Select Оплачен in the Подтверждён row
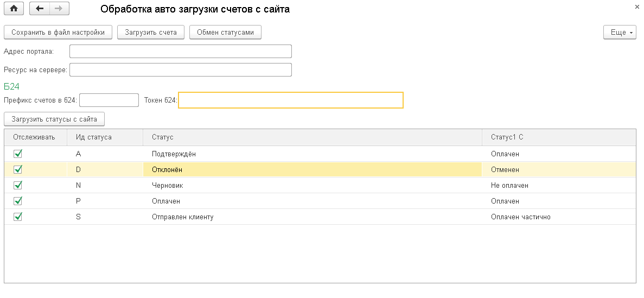Screen dimensions: 644x298 click(x=559, y=154)
